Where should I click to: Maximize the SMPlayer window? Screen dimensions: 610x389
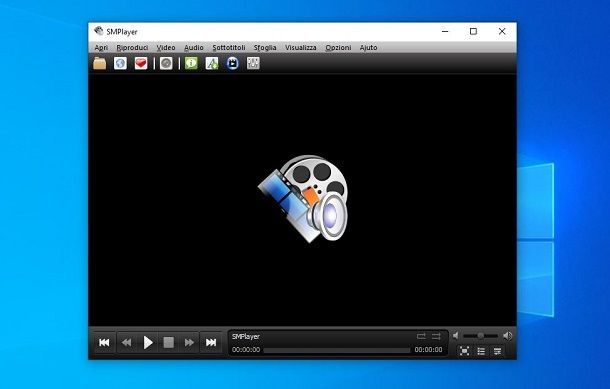[x=473, y=32]
